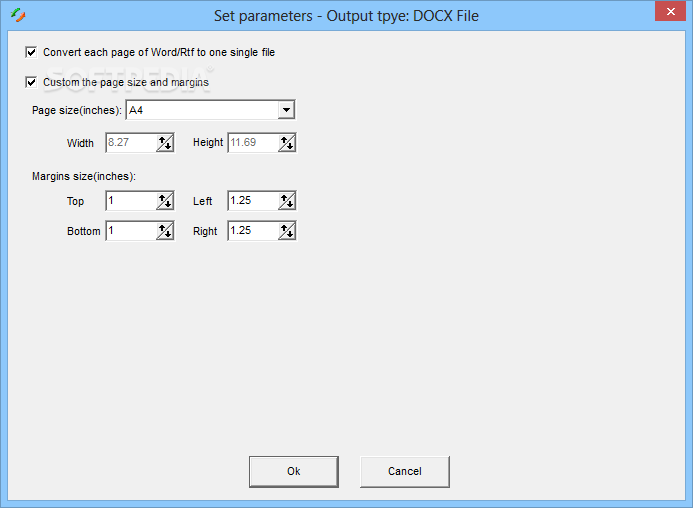This screenshot has height=508, width=693.
Task: Click the 'Page size(inches):' label
Action: point(77,110)
